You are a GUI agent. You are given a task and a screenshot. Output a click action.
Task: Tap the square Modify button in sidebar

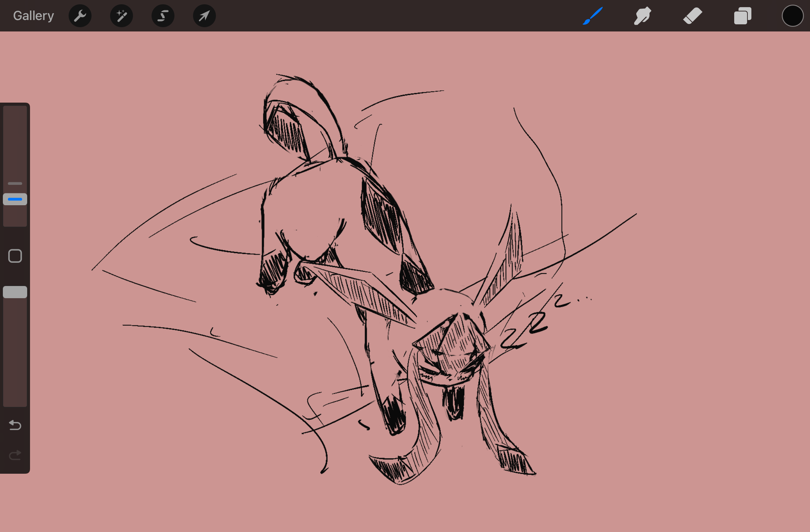[15, 256]
